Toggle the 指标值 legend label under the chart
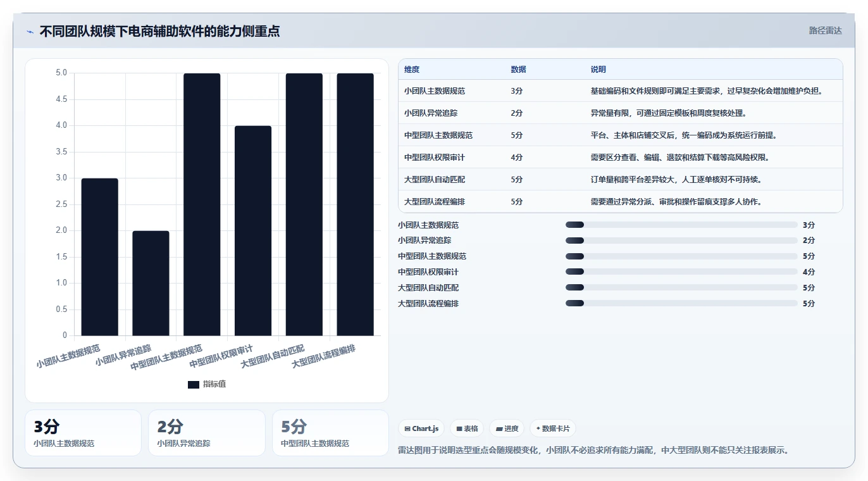868x481 pixels. coord(214,384)
